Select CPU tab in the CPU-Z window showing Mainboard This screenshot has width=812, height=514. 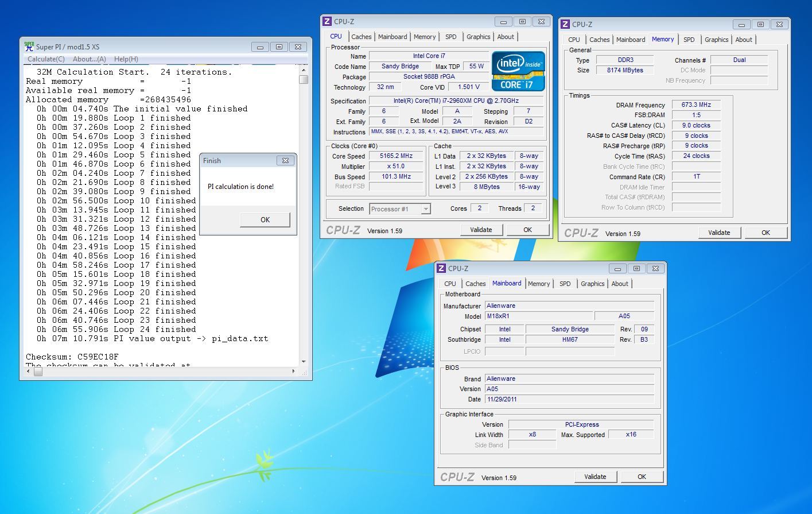pyautogui.click(x=450, y=284)
